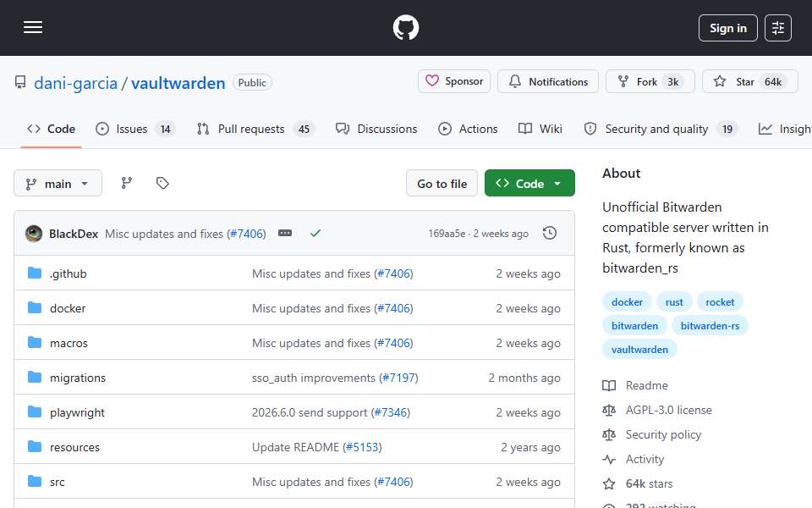Open the vaultwarden repository name link
This screenshot has width=812, height=508.
coord(178,83)
